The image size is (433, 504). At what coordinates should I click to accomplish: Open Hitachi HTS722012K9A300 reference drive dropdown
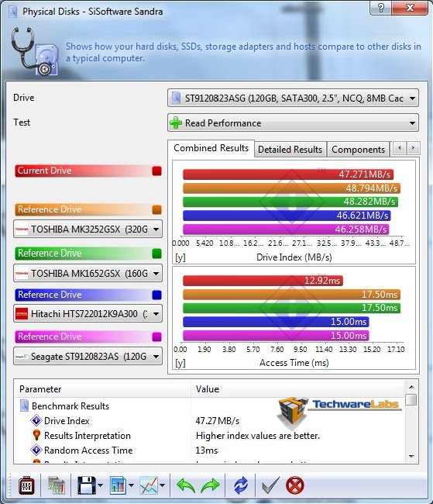(88, 313)
